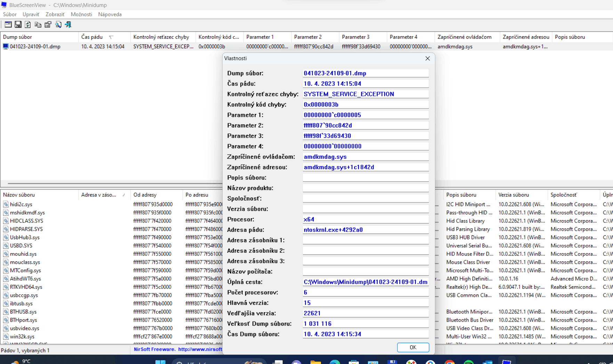This screenshot has height=364, width=613.
Task: Click the Find magnifier toolbar icon
Action: pos(58,24)
